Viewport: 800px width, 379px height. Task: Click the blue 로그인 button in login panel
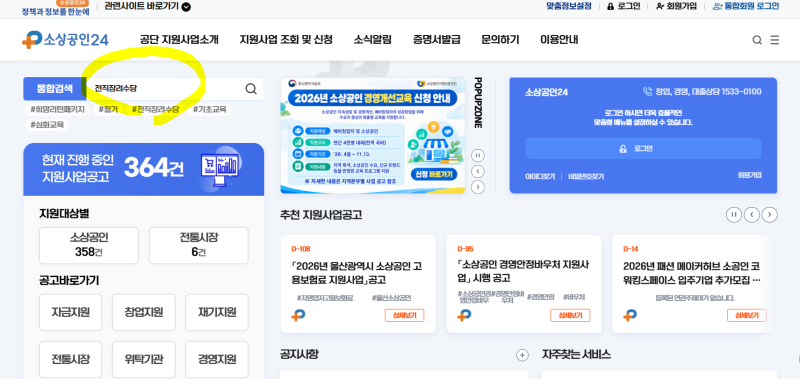click(643, 148)
